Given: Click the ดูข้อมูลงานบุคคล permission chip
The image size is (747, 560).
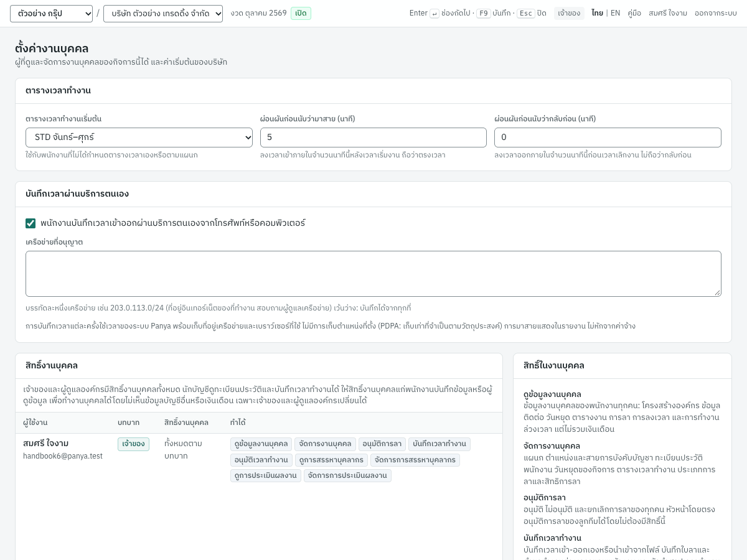Looking at the screenshot, I should point(261,444).
